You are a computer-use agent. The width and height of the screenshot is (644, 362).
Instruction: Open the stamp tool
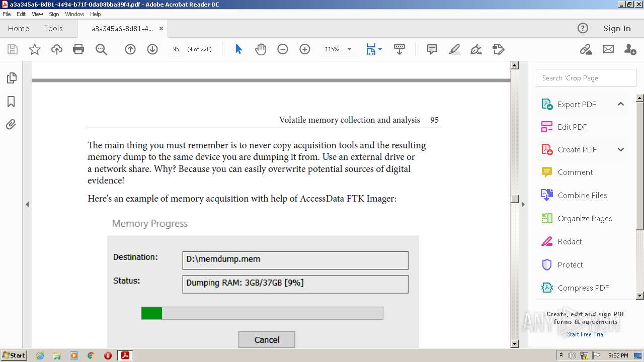pos(498,49)
